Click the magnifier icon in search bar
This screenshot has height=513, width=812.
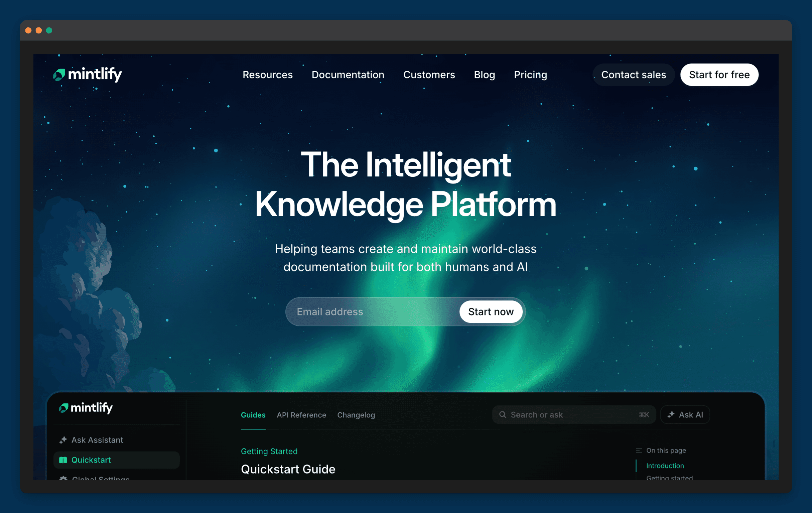click(503, 414)
